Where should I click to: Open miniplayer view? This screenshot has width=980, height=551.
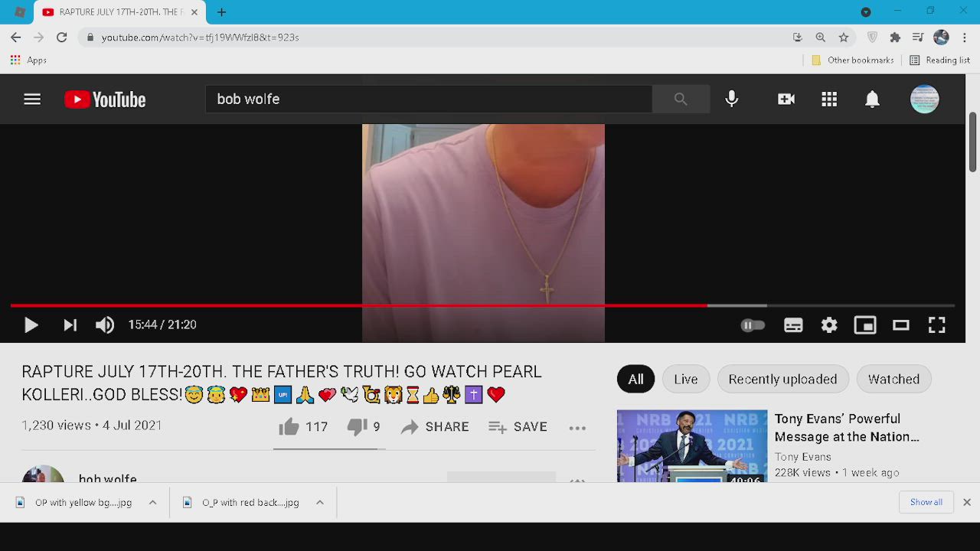click(865, 325)
